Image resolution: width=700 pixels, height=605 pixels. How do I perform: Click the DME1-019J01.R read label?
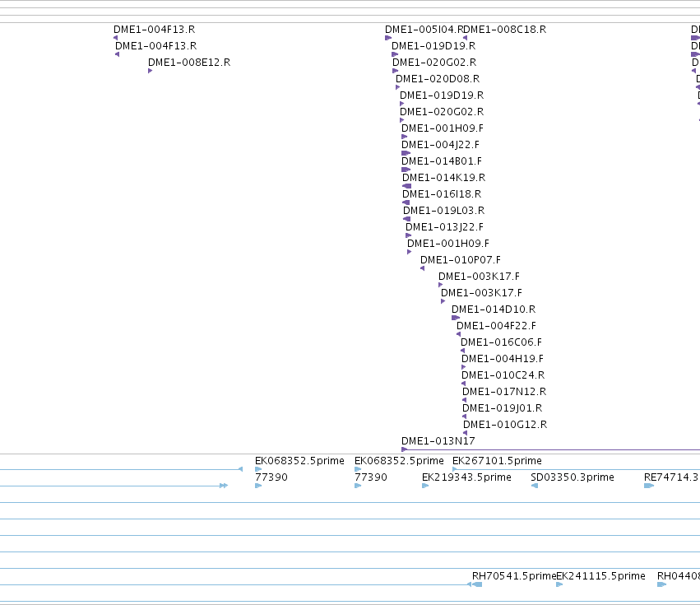click(503, 409)
